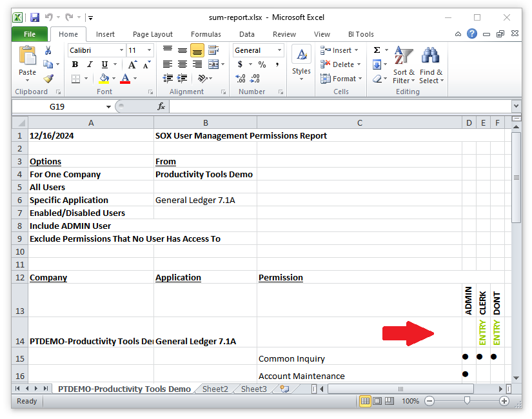Click the zoom slider handle
The height and width of the screenshot is (419, 532).
tap(468, 401)
